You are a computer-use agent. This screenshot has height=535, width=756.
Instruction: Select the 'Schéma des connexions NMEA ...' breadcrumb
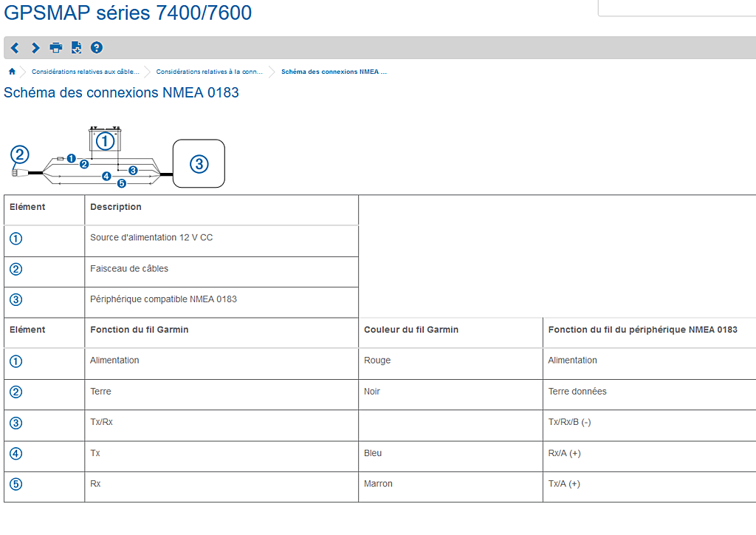[334, 72]
